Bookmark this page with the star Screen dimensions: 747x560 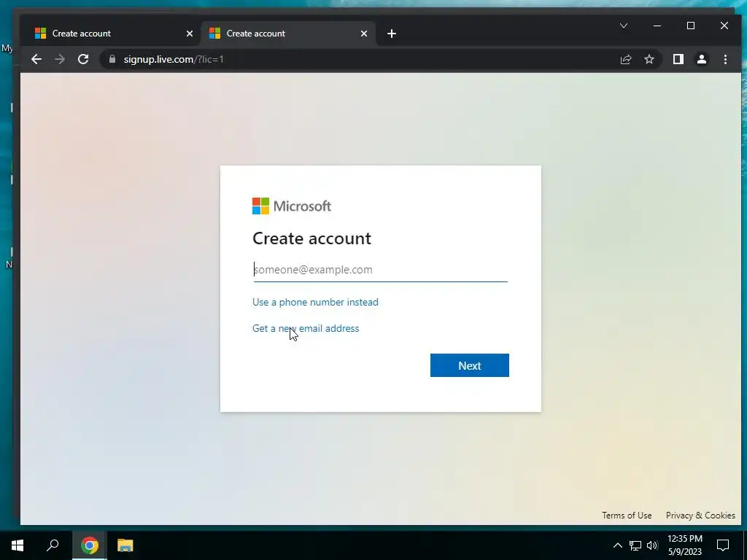pos(649,59)
